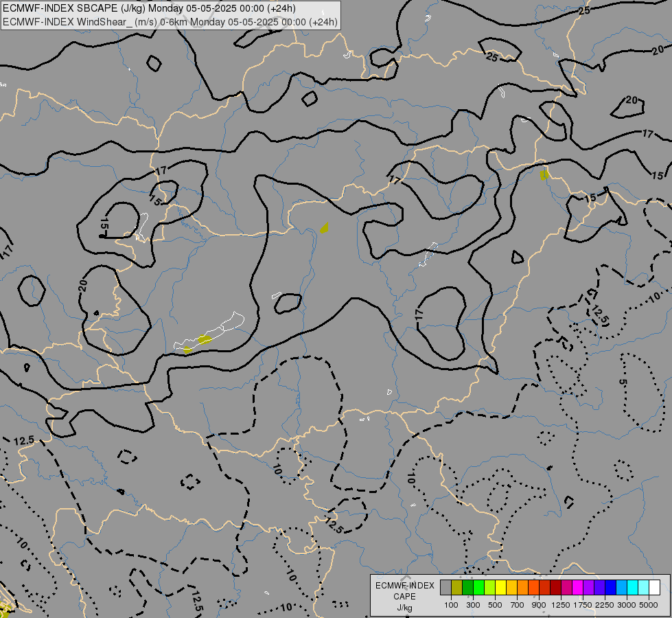Pick the pure yellow legend swatch
This screenshot has width=672, height=618.
tap(500, 588)
